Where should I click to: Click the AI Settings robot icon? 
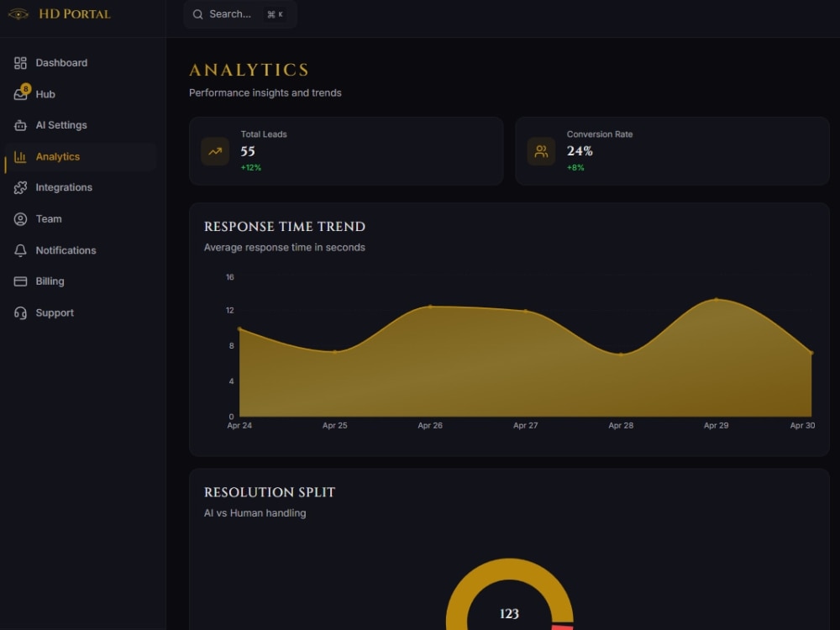(x=20, y=125)
